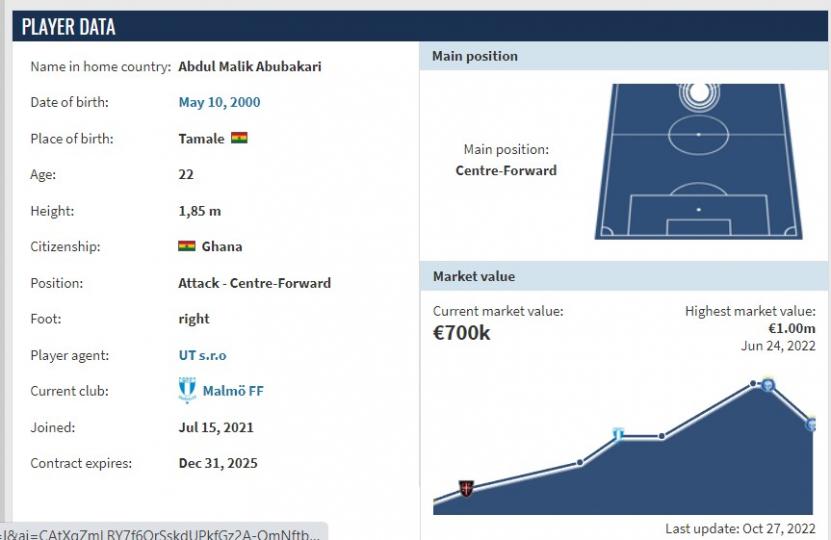This screenshot has width=831, height=540.
Task: Open the Malmö FF club link
Action: point(233,391)
